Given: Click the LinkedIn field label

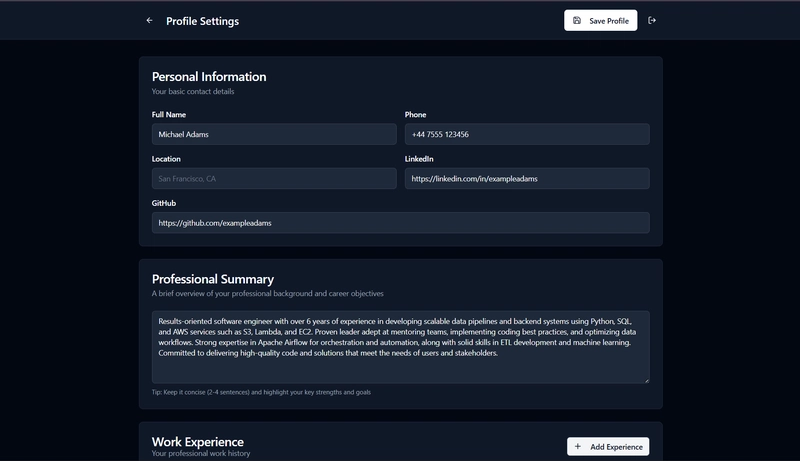Looking at the screenshot, I should pos(419,159).
